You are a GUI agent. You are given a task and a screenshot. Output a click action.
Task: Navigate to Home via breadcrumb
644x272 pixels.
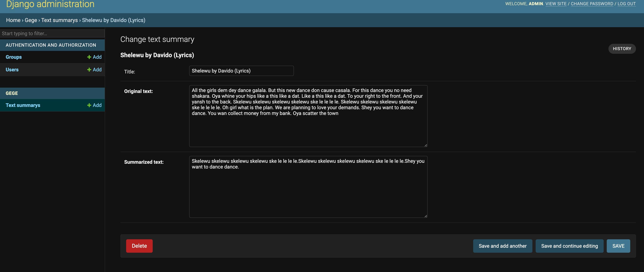[13, 20]
